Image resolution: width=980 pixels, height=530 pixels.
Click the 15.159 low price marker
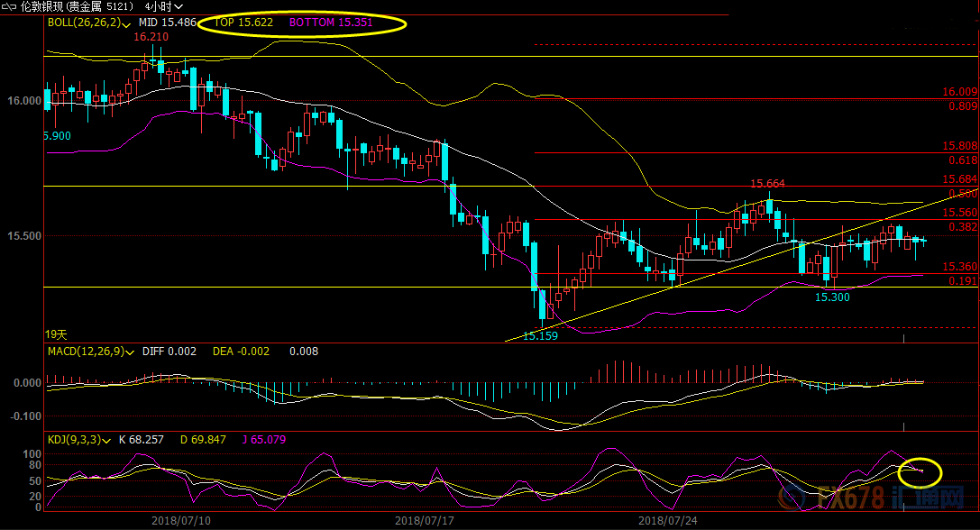click(540, 335)
